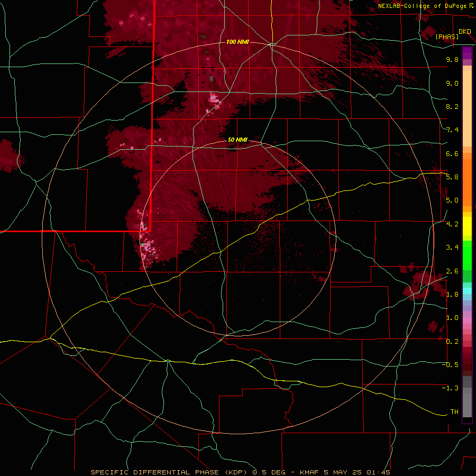The height and width of the screenshot is (476, 476).
Task: Pick the orange segment of the color bar
Action: (467, 182)
